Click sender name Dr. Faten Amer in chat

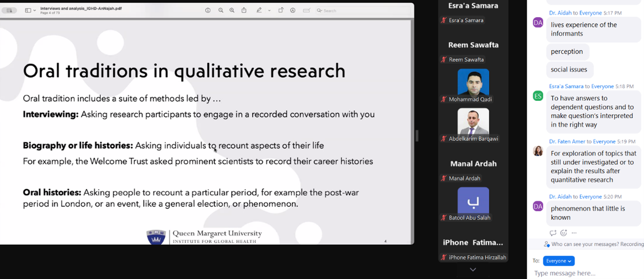pyautogui.click(x=567, y=142)
